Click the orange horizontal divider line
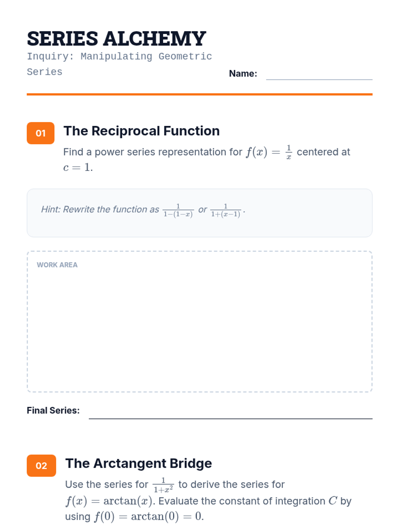Viewport: 399px width, 532px height. coord(199,94)
